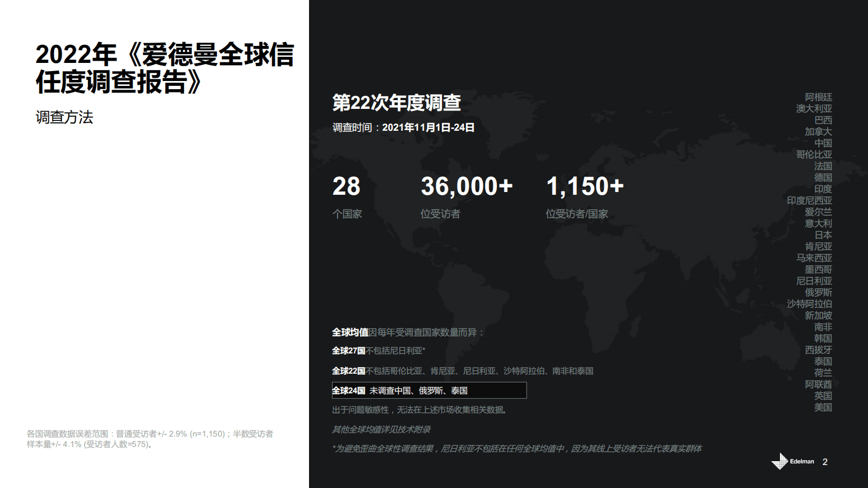Click country 尼日利亚 in the country list

814,281
